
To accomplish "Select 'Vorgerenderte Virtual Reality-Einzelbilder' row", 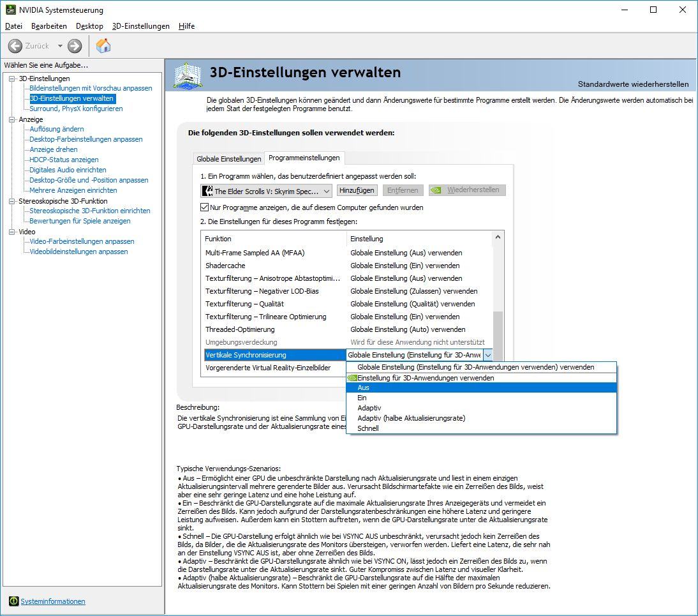I will coord(274,368).
